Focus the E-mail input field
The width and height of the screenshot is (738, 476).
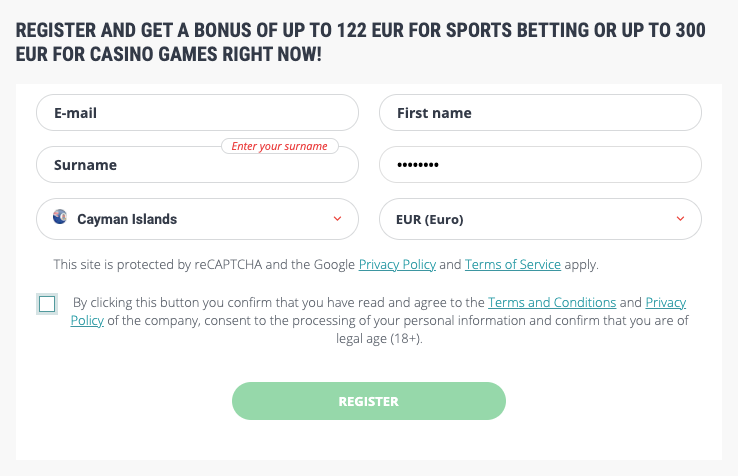pyautogui.click(x=197, y=113)
